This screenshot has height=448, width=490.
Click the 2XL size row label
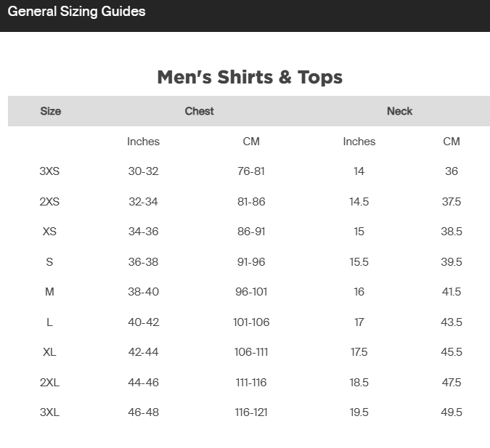pyautogui.click(x=49, y=383)
